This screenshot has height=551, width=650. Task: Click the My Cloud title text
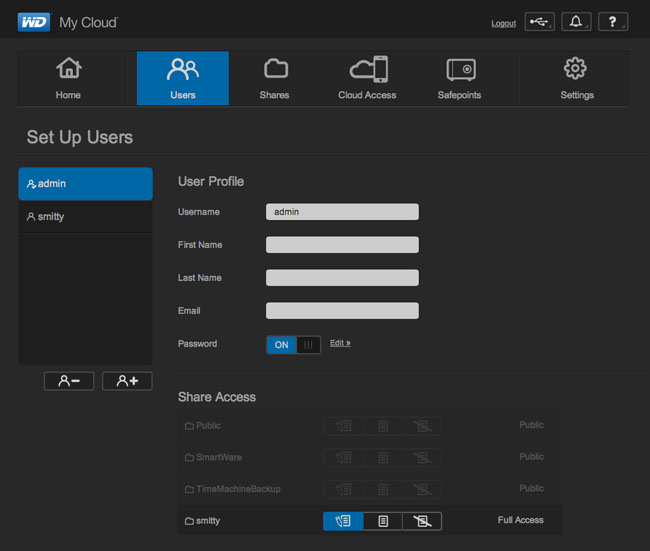pyautogui.click(x=88, y=23)
